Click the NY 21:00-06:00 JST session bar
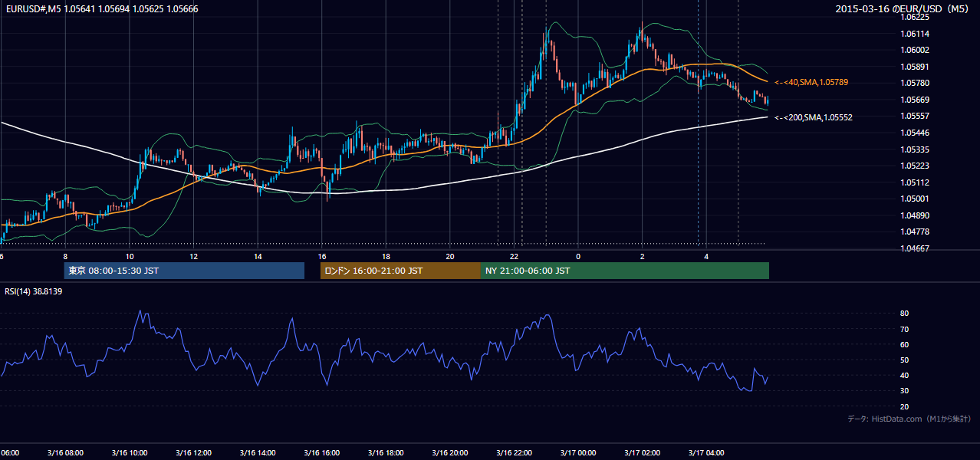 tap(625, 271)
